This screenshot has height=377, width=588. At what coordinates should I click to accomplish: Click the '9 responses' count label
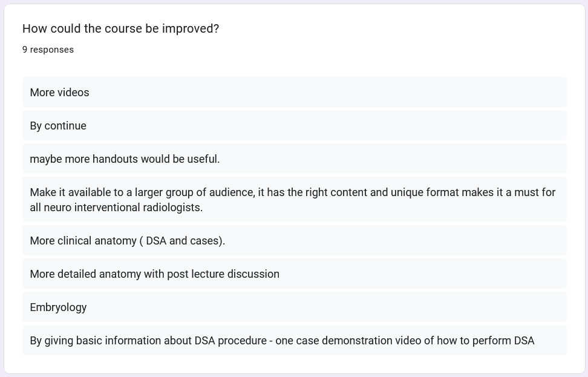pos(48,50)
